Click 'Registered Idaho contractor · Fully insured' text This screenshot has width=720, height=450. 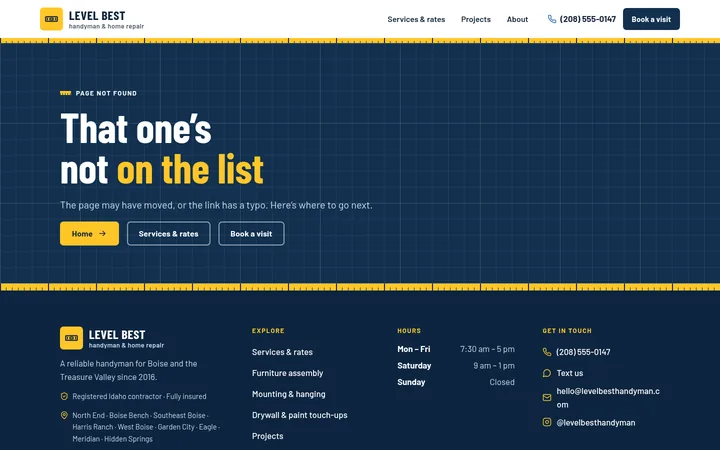tap(139, 396)
